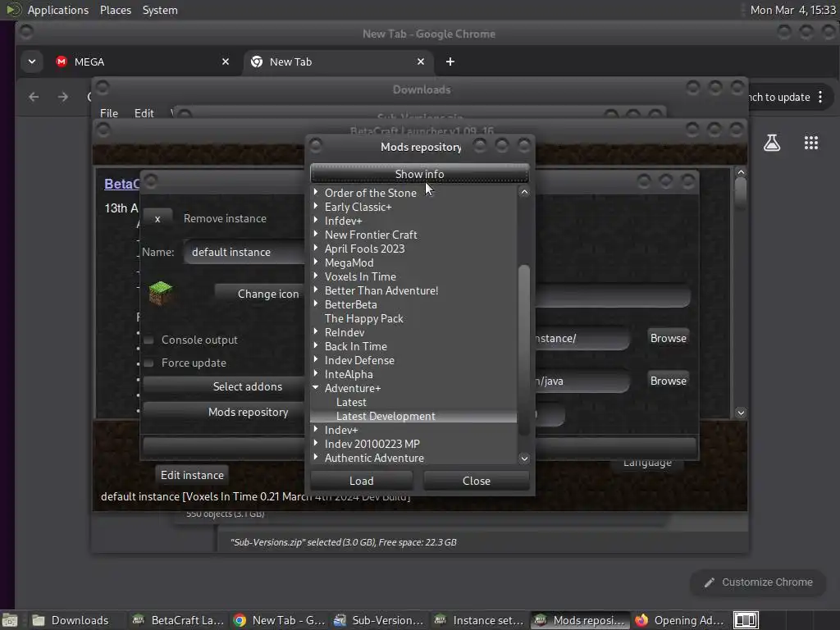Close the New Tab tab
The height and width of the screenshot is (630, 840).
click(421, 62)
